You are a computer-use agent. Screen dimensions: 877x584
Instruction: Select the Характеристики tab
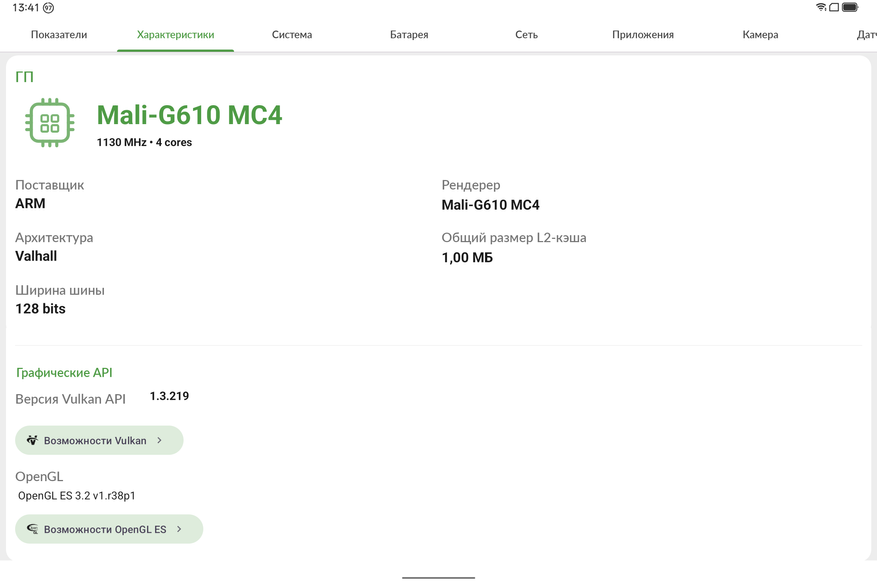tap(175, 35)
